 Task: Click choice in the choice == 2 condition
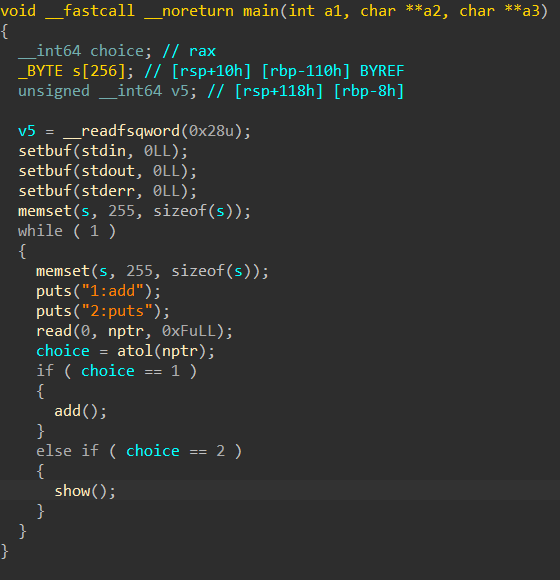point(153,451)
